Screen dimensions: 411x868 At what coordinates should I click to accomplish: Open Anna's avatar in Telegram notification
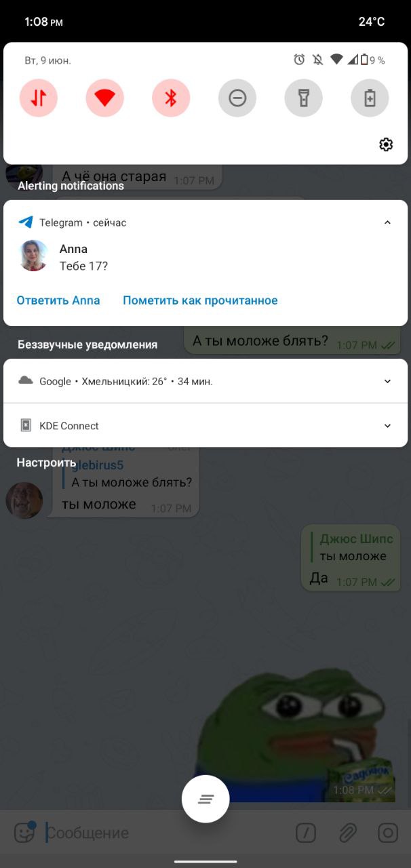(34, 256)
